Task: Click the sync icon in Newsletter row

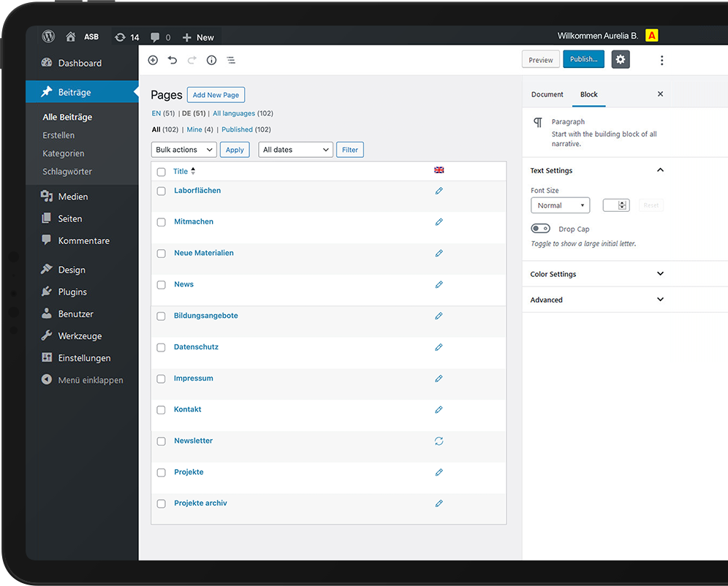Action: point(439,441)
